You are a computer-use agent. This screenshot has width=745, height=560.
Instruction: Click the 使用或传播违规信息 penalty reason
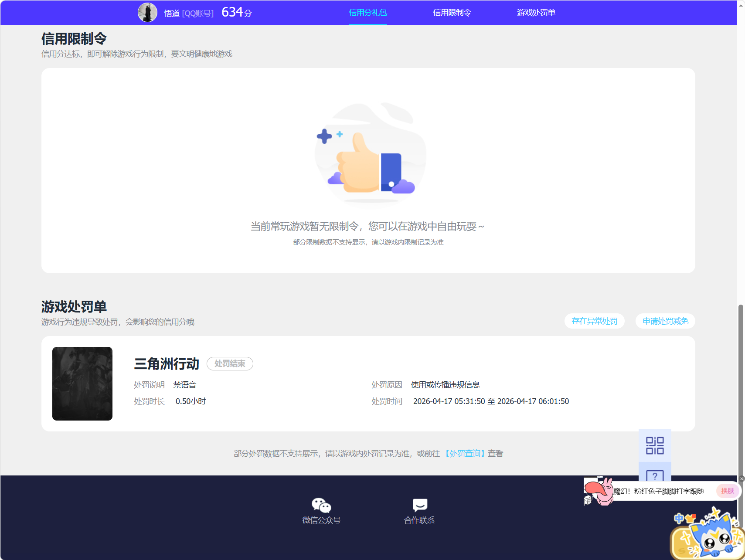pos(445,385)
